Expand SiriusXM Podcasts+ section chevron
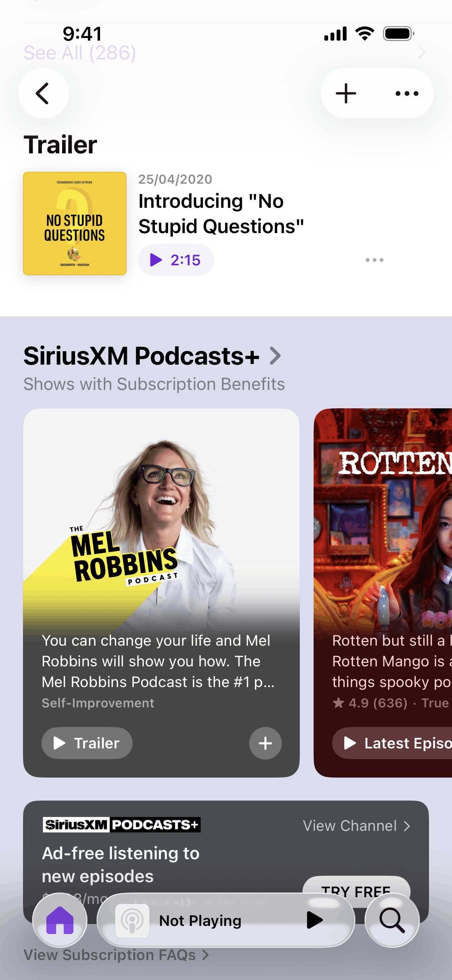This screenshot has height=980, width=452. click(x=275, y=356)
